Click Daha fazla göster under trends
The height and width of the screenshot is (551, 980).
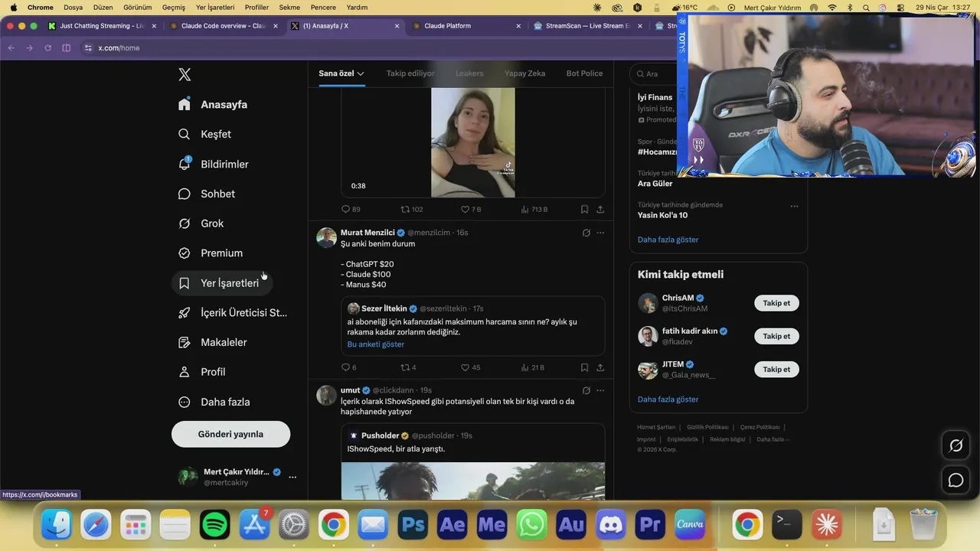point(668,240)
